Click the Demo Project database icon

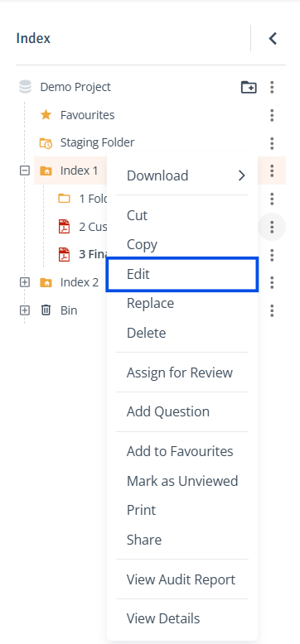point(26,87)
